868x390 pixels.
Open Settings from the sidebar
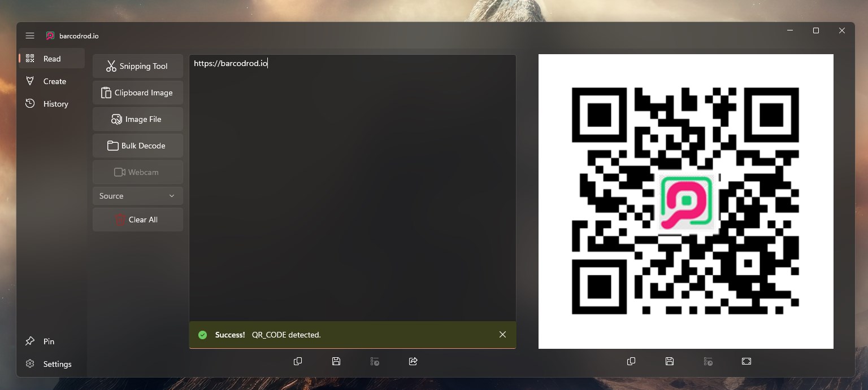[52, 364]
